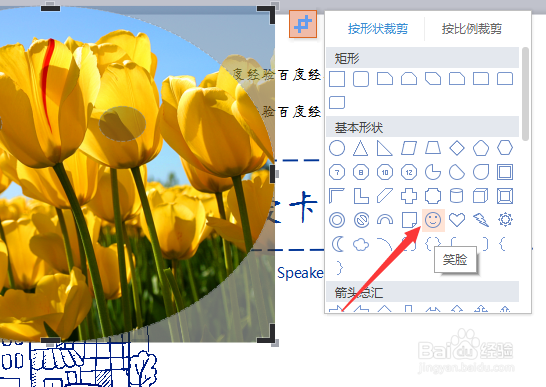Choose the no-symbol prohibited shape

tap(361, 220)
